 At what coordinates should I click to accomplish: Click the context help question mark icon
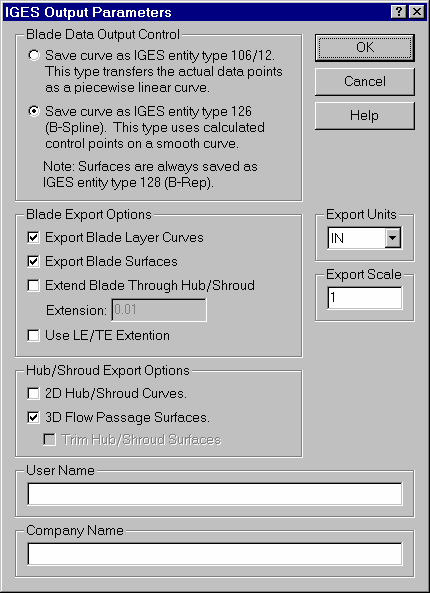pos(399,12)
